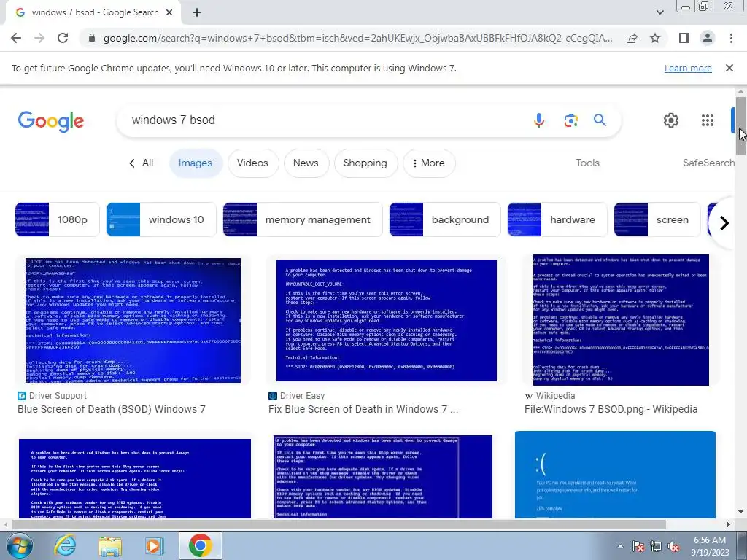Click the horizontal scrollbar thumb
This screenshot has width=747, height=560.
click(338, 524)
